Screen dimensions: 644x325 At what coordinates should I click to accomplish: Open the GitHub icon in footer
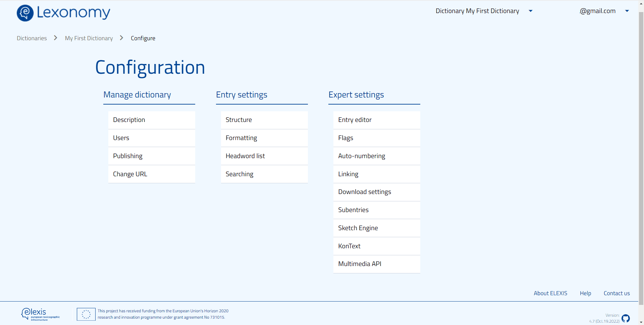pyautogui.click(x=626, y=318)
